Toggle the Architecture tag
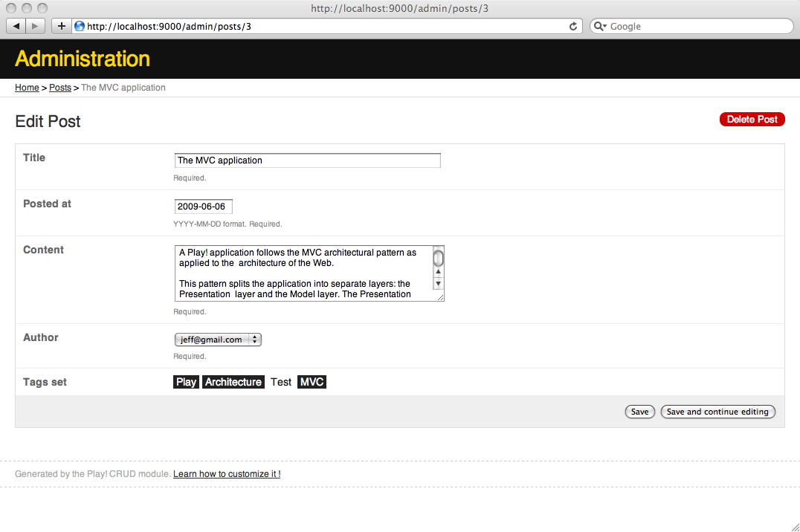800x532 pixels. [x=233, y=382]
